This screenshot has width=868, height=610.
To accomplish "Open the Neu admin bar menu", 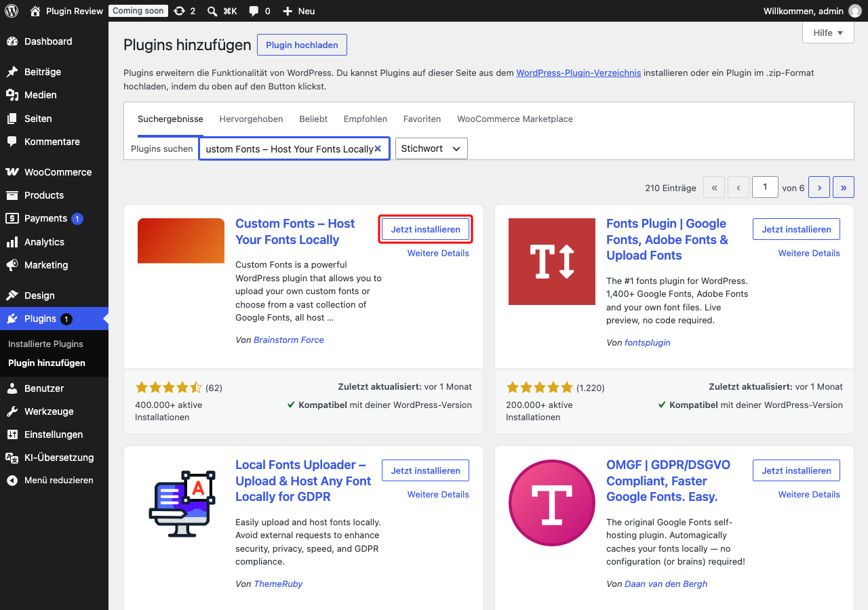I will [298, 11].
